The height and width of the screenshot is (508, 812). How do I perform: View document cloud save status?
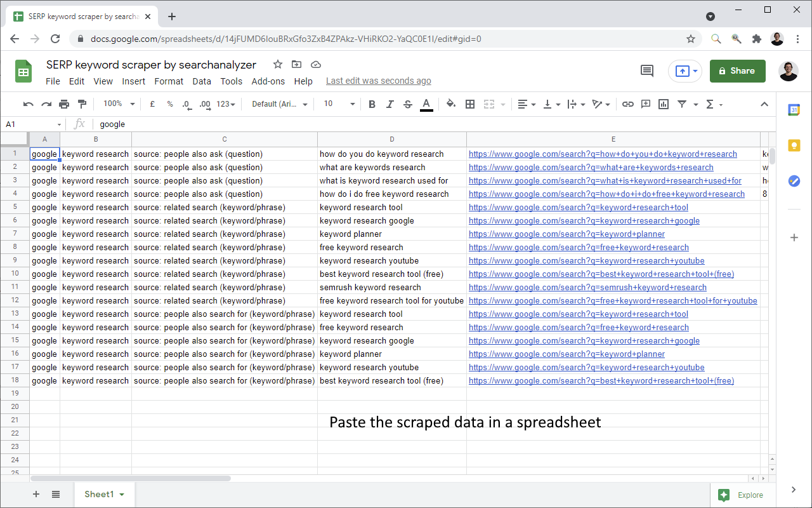315,64
